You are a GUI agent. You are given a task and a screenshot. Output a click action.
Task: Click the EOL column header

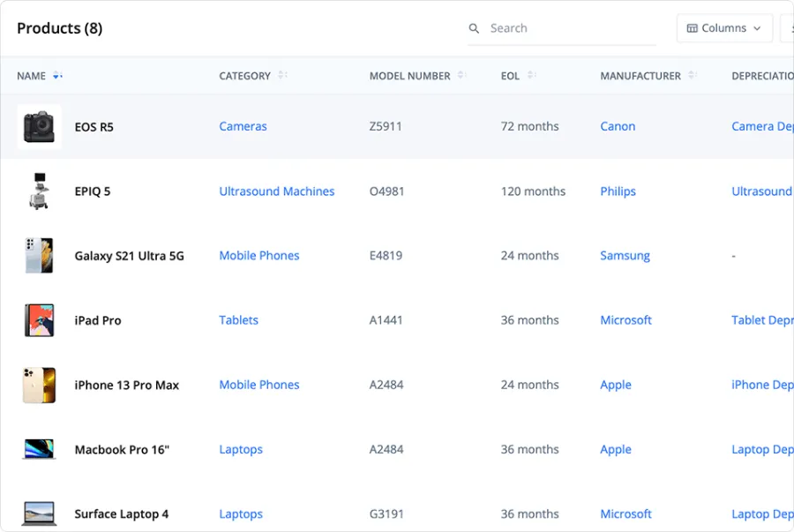click(510, 76)
